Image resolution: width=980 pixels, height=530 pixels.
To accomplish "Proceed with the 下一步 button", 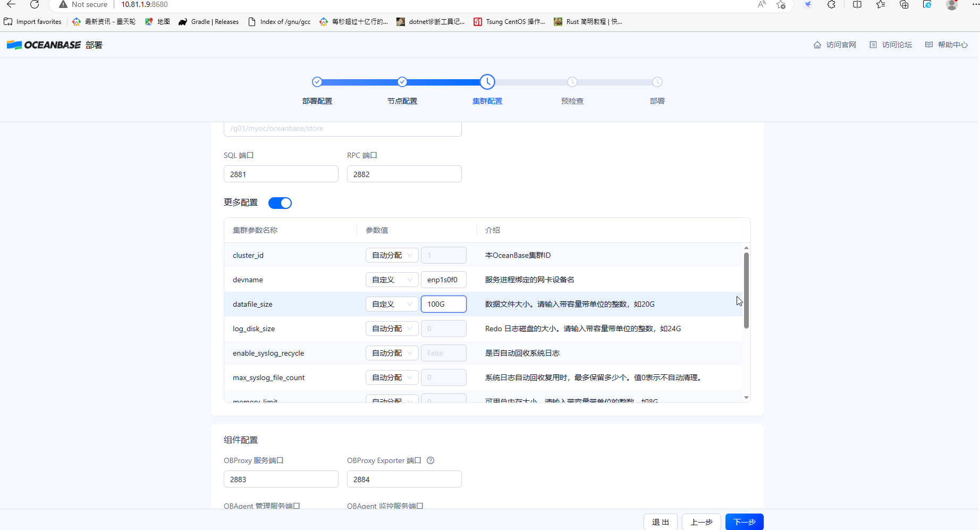I will pyautogui.click(x=745, y=522).
